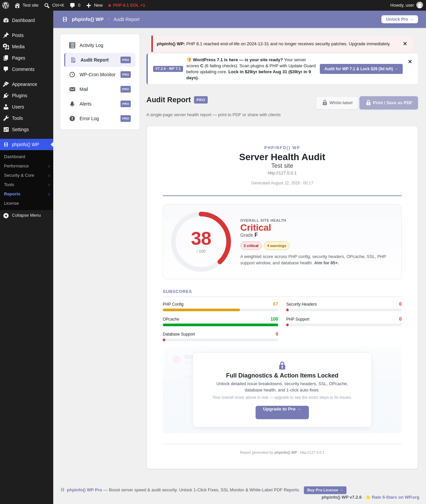Viewport: 426px width, 504px height.
Task: Click the WP-Cron Monitor clock icon
Action: pos(72,75)
